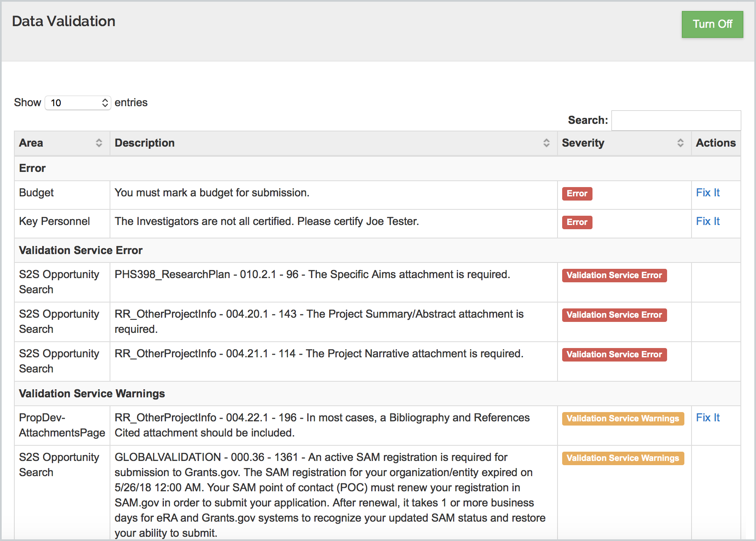Select the Budget area cell

[62, 195]
